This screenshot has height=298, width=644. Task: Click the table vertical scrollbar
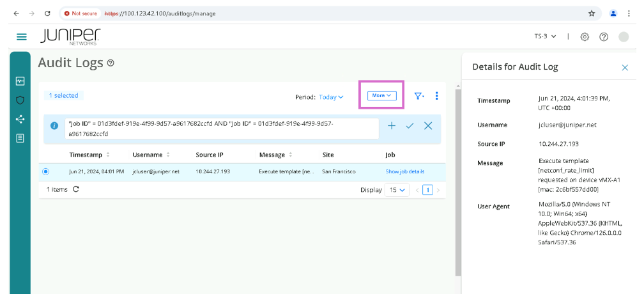(x=458, y=181)
